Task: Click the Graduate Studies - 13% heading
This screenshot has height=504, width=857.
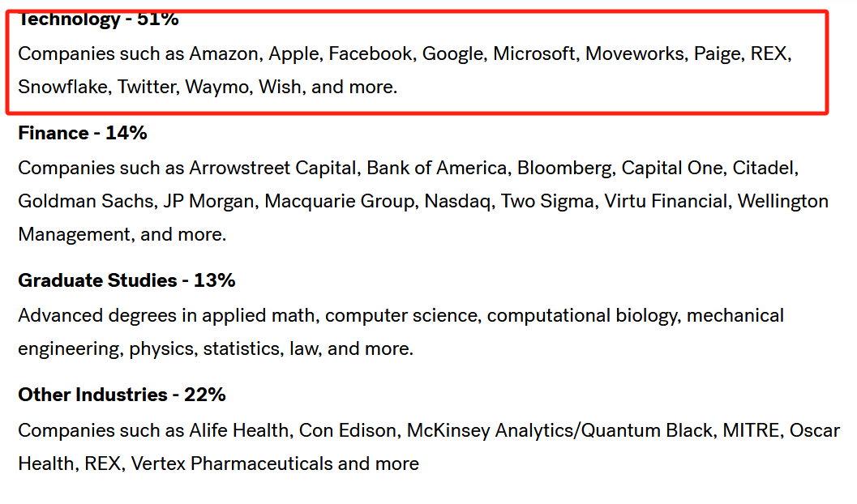Action: click(x=126, y=280)
